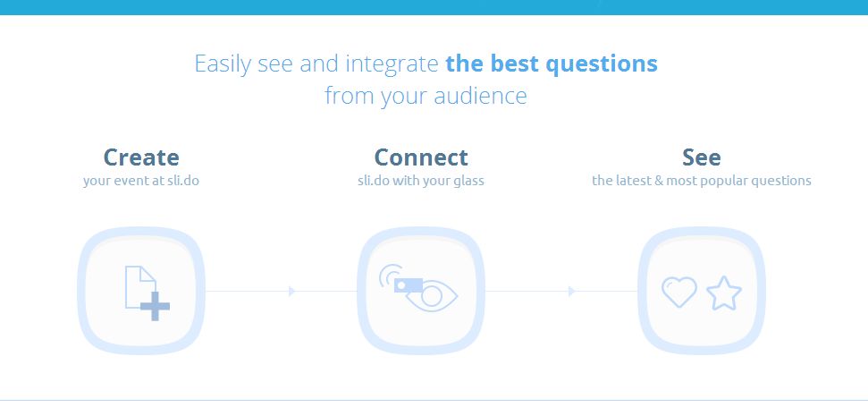Click the star icon in the See tile

coord(724,293)
